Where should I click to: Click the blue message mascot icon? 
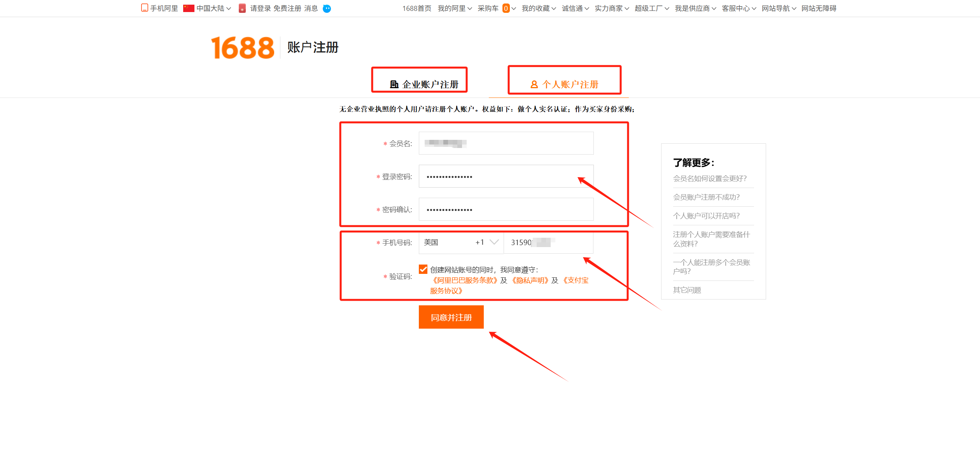[x=327, y=9]
